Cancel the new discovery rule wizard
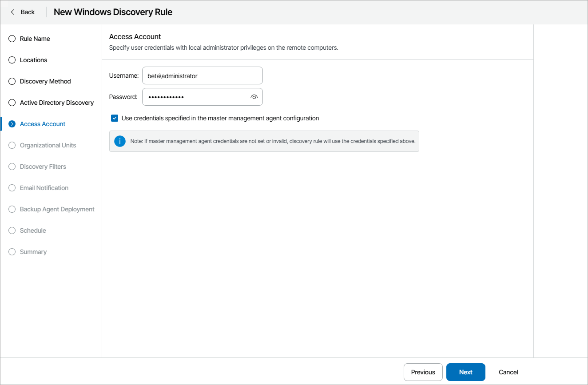 508,372
